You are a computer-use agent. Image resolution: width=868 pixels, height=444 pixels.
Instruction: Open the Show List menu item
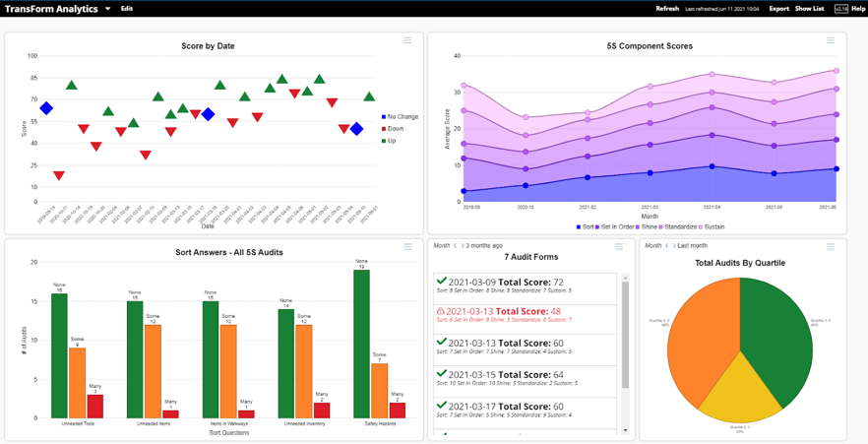click(809, 9)
